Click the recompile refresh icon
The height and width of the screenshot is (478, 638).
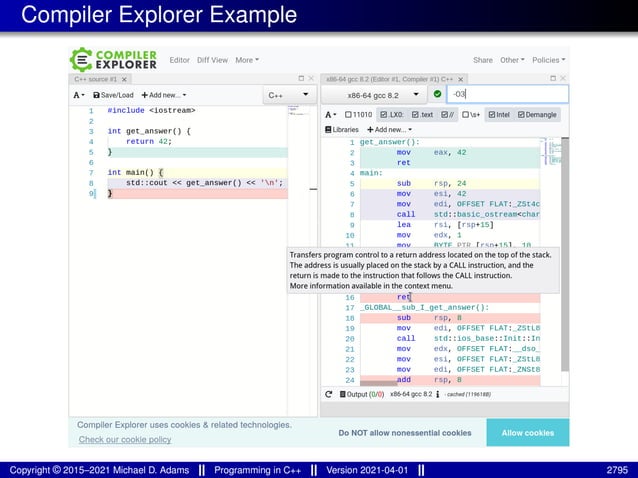[329, 394]
